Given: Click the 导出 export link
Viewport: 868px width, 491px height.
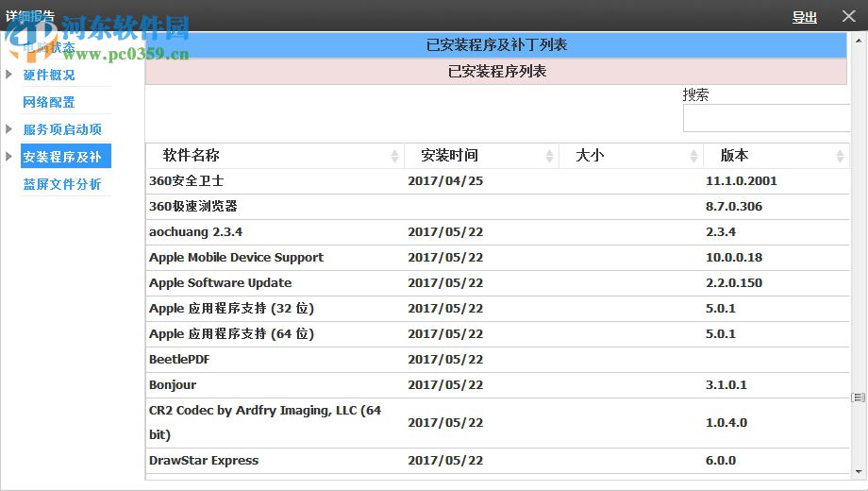Looking at the screenshot, I should [805, 17].
